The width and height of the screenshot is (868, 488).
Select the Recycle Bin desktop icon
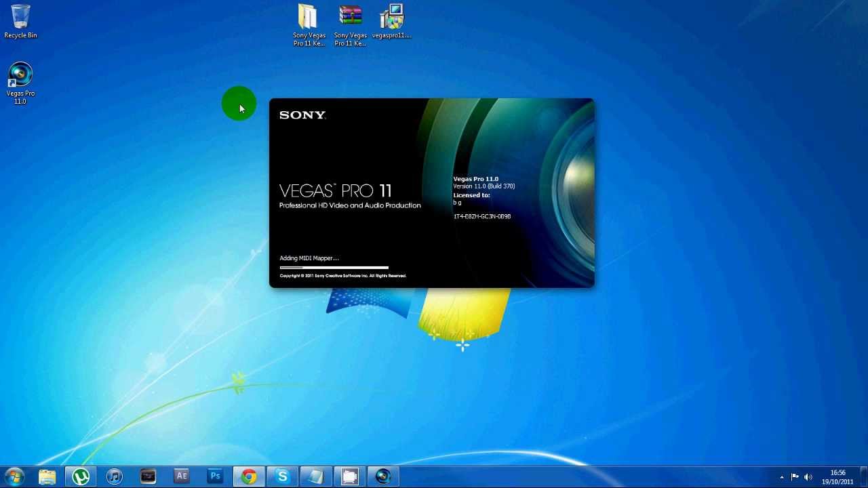(x=20, y=22)
